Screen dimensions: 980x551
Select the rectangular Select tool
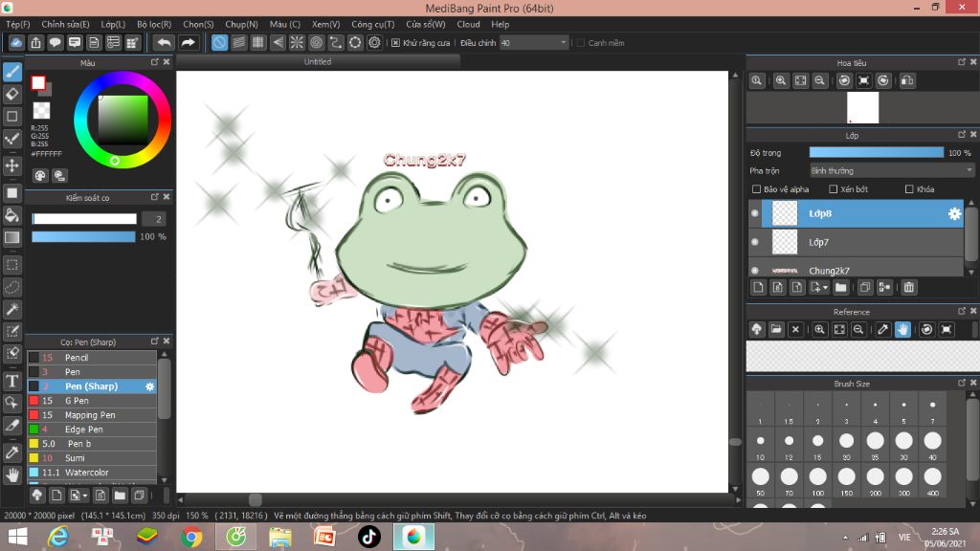[11, 265]
